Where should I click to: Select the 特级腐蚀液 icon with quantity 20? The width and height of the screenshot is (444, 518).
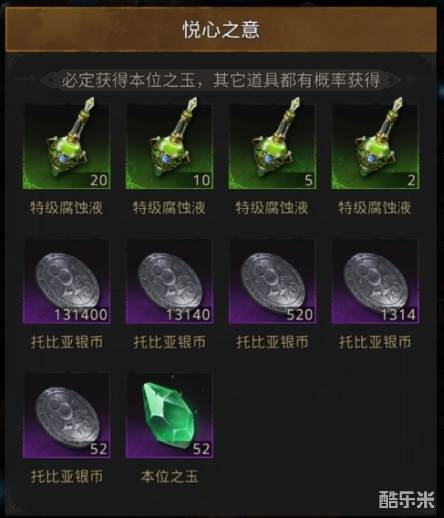(66, 146)
